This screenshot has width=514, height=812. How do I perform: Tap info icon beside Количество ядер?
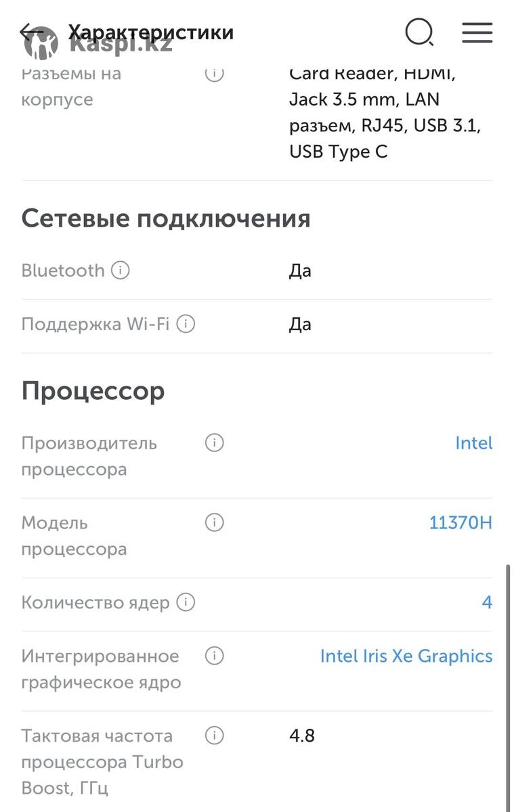click(186, 602)
